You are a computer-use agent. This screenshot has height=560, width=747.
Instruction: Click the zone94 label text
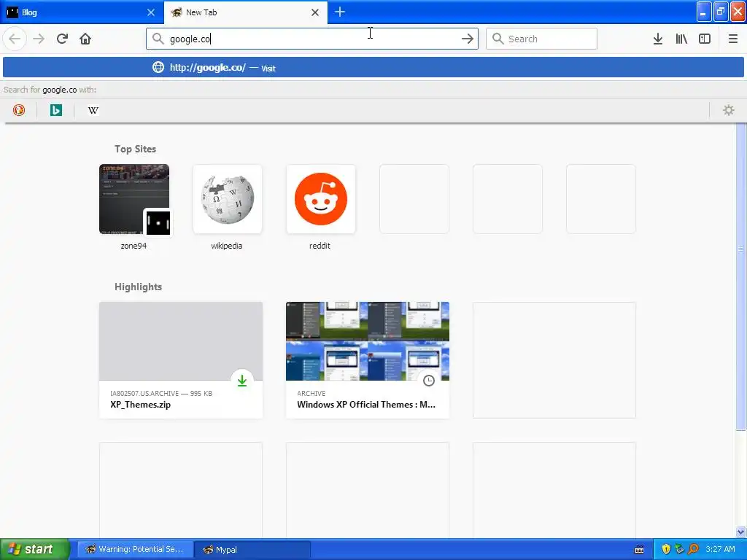coord(133,246)
